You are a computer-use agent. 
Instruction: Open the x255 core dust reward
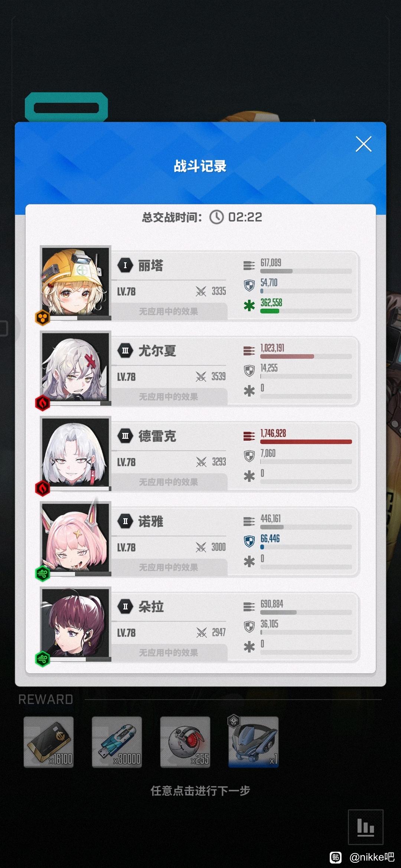[185, 742]
